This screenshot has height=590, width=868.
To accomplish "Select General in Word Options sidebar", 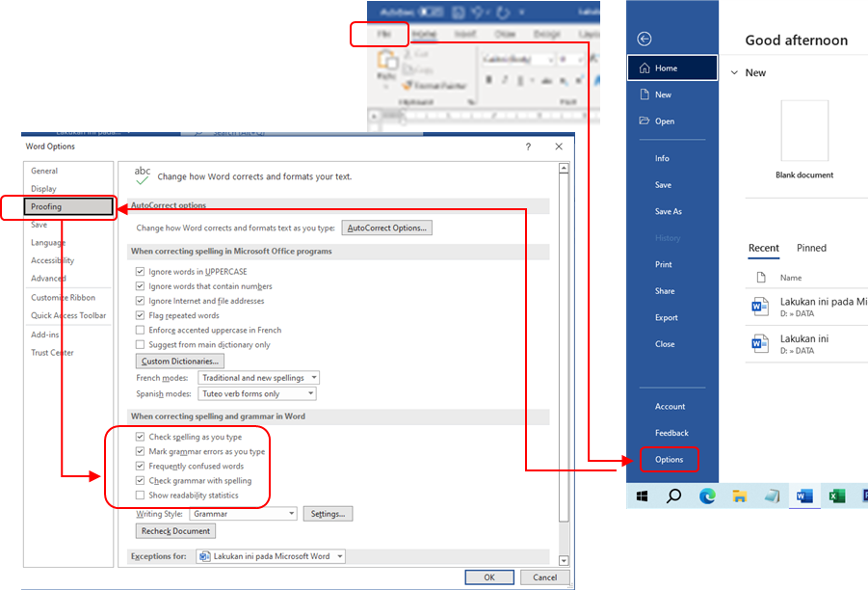I will 44,171.
